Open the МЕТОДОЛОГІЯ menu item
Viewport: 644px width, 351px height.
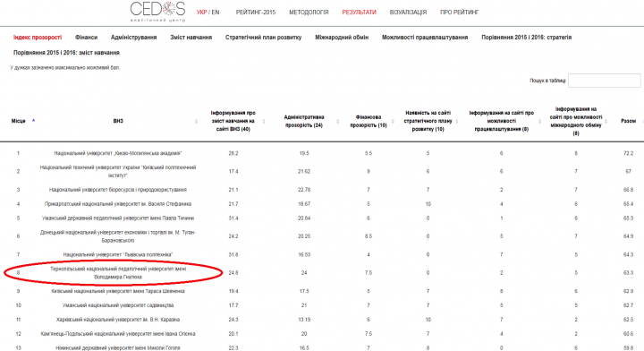click(309, 13)
